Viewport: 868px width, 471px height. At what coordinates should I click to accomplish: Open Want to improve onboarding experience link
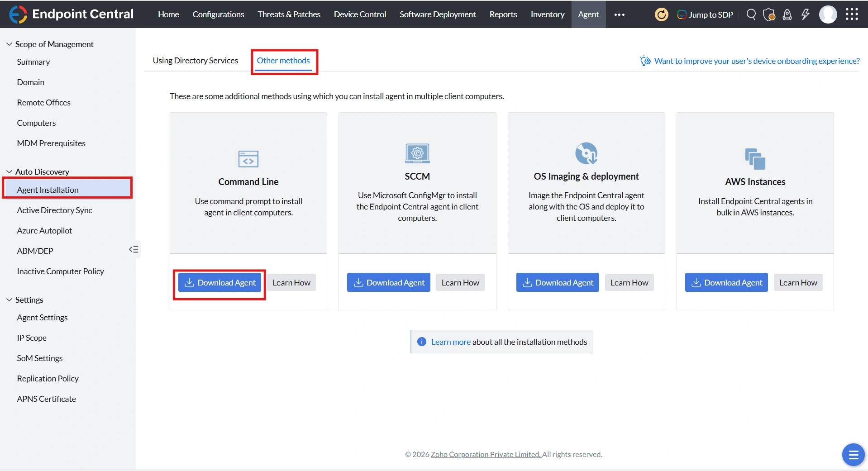pos(757,61)
